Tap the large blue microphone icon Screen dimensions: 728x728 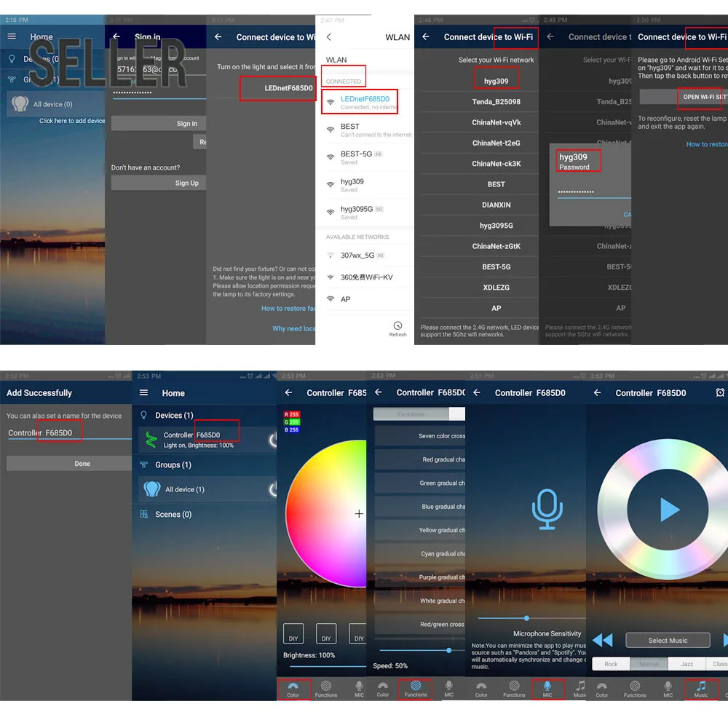coord(547,510)
